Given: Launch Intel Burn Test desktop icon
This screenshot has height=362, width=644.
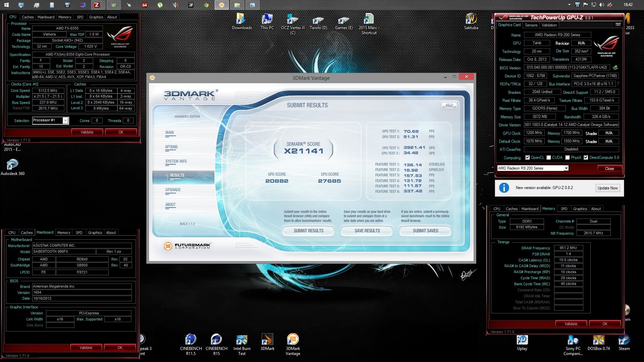Looking at the screenshot, I should (242, 345).
